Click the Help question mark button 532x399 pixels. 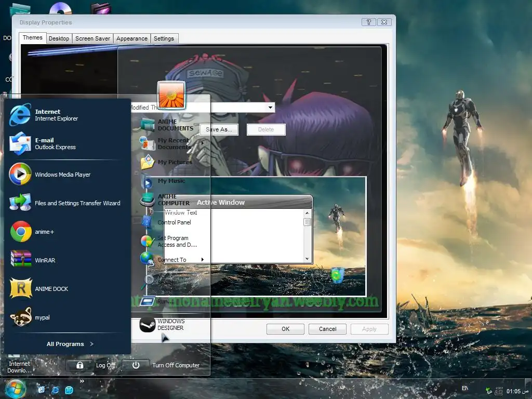(x=369, y=22)
